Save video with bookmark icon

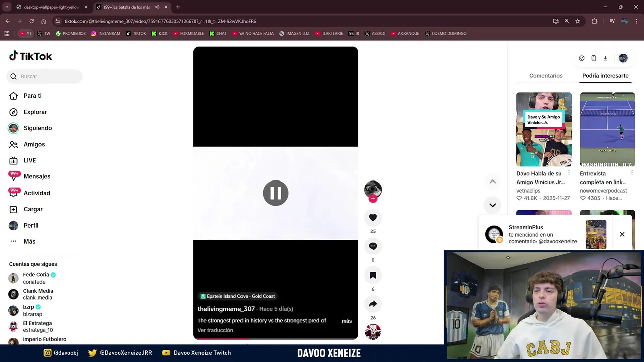coord(373,275)
